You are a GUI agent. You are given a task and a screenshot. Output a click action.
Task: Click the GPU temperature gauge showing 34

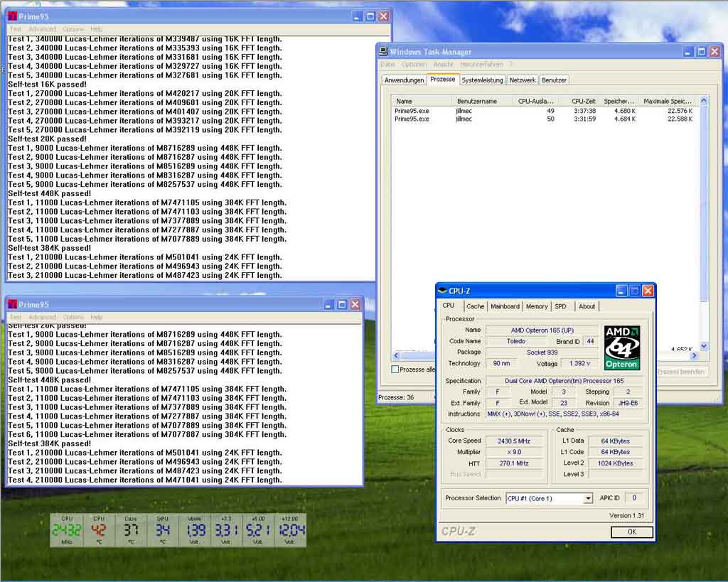(x=163, y=530)
